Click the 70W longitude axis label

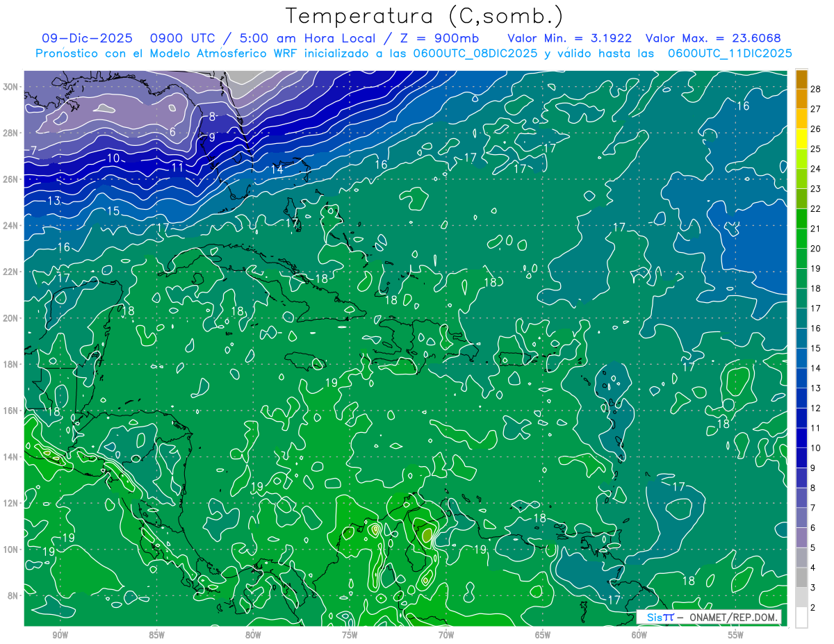pyautogui.click(x=446, y=635)
